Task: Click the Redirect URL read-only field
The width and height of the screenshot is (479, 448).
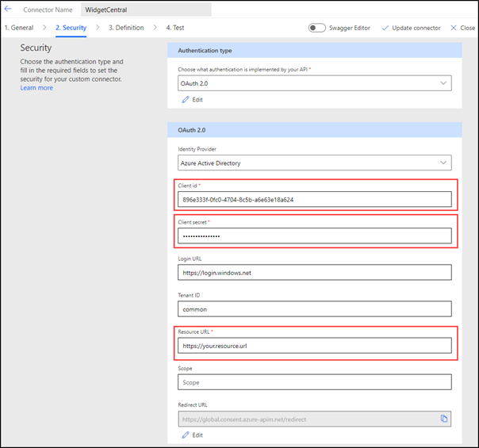Action: coord(315,419)
